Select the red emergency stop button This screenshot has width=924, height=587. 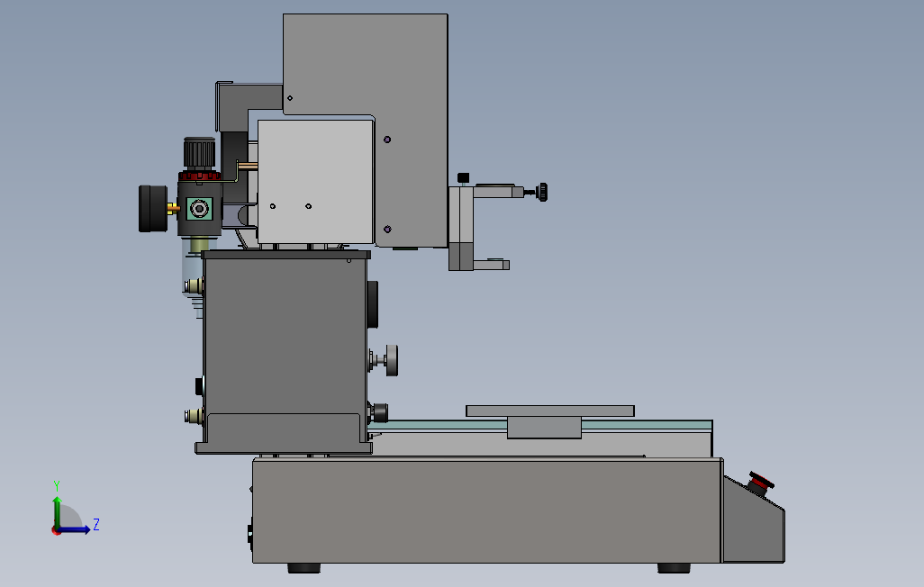coord(760,482)
